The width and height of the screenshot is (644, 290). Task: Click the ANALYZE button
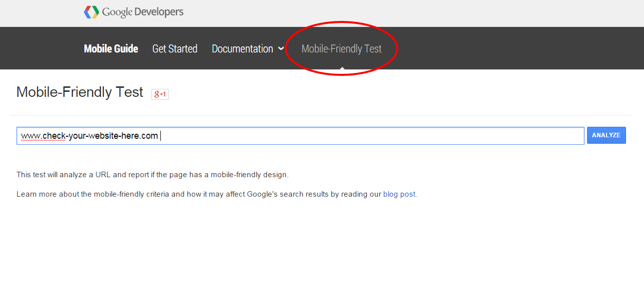607,135
